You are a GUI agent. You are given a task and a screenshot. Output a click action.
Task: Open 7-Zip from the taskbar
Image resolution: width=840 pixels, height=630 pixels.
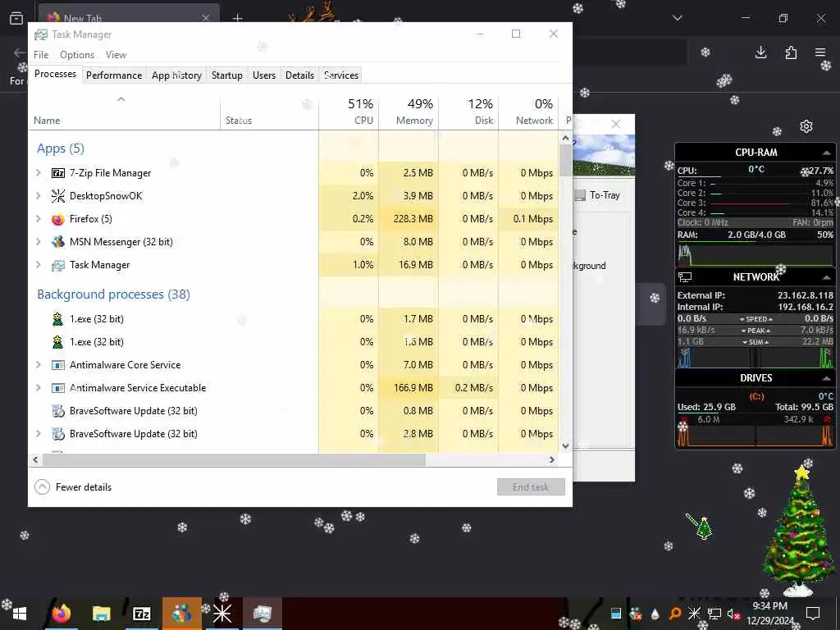141,614
